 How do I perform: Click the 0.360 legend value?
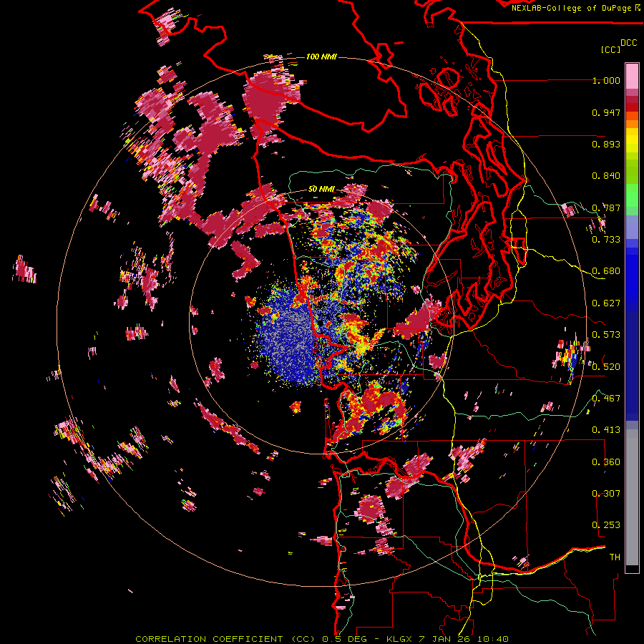606,462
